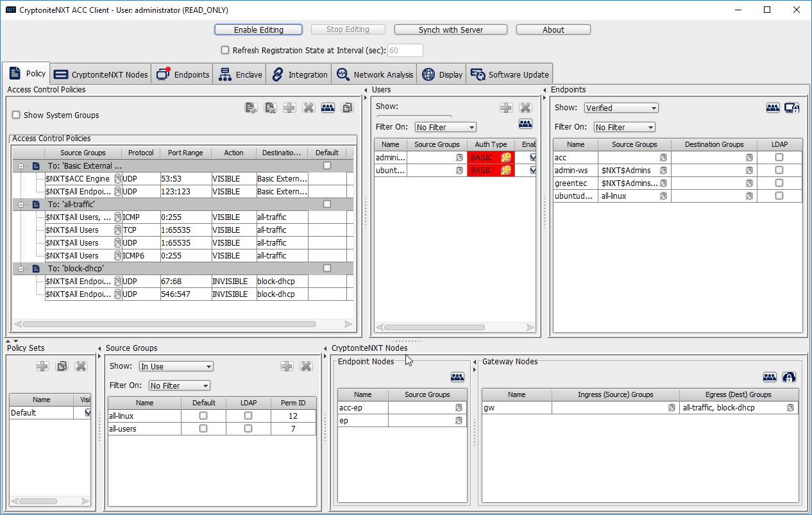The height and width of the screenshot is (515, 812).
Task: Click the plus icon in Source Groups panel
Action: 287,366
